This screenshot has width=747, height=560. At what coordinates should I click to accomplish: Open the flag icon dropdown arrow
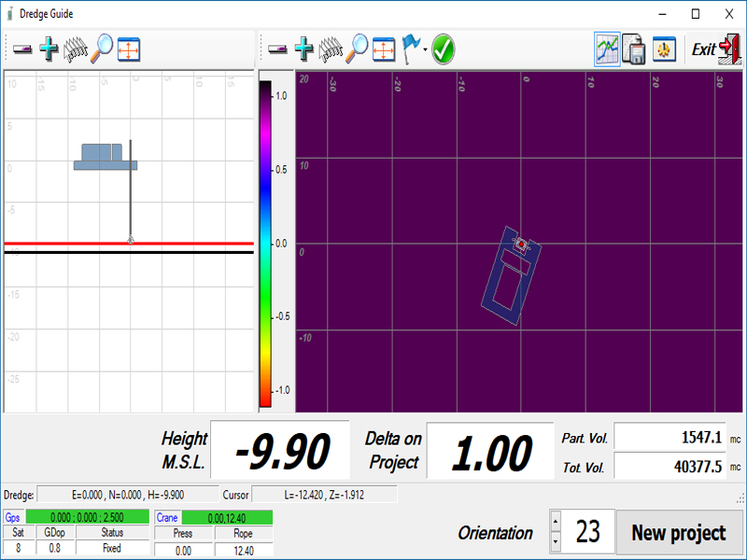[425, 49]
